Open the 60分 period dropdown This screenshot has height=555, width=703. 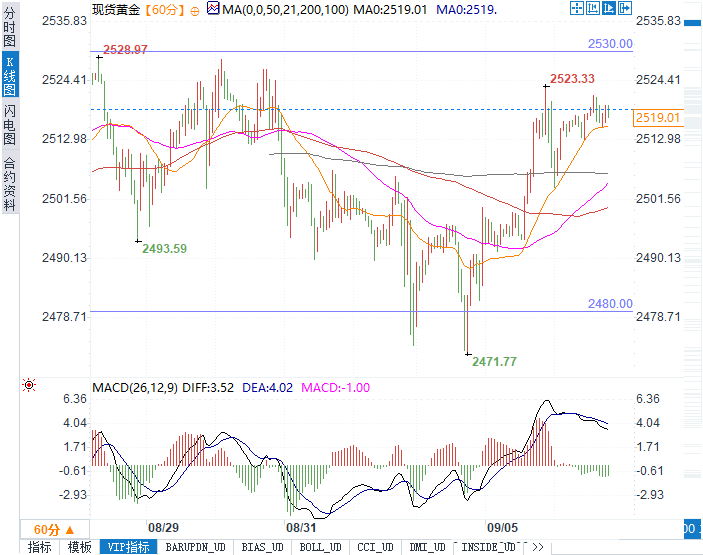click(54, 530)
